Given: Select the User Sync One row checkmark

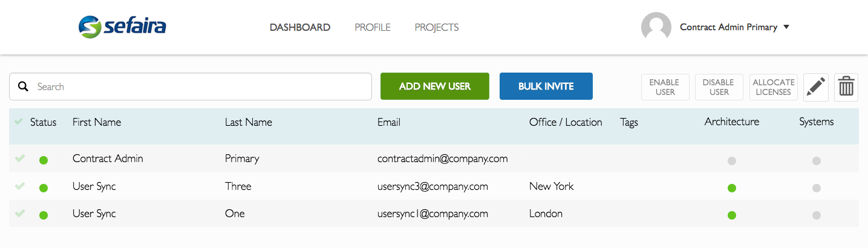Looking at the screenshot, I should pyautogui.click(x=19, y=213).
